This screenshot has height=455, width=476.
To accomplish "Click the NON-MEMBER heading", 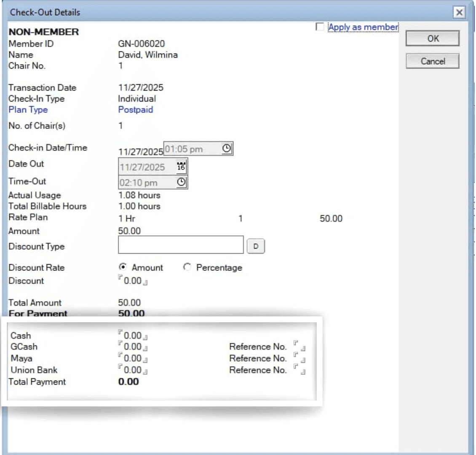I will click(44, 32).
